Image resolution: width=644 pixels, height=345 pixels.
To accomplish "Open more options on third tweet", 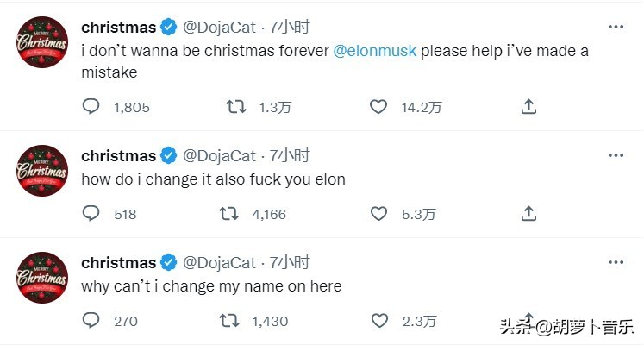I will point(616,262).
